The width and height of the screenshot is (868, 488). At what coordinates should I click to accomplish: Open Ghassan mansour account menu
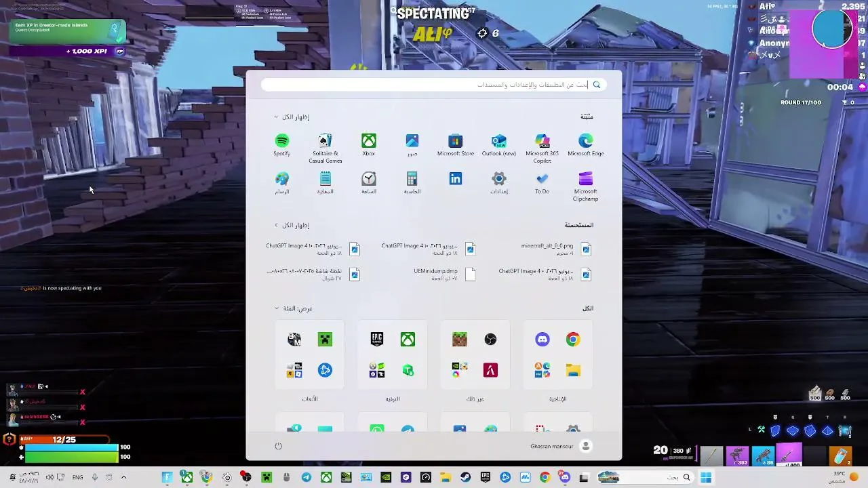pos(561,446)
